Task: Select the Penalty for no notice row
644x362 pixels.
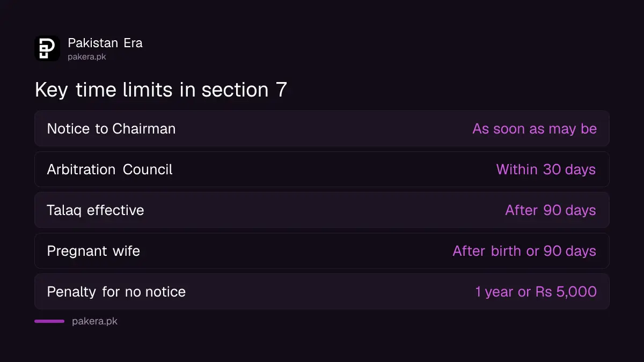Action: coord(322,292)
